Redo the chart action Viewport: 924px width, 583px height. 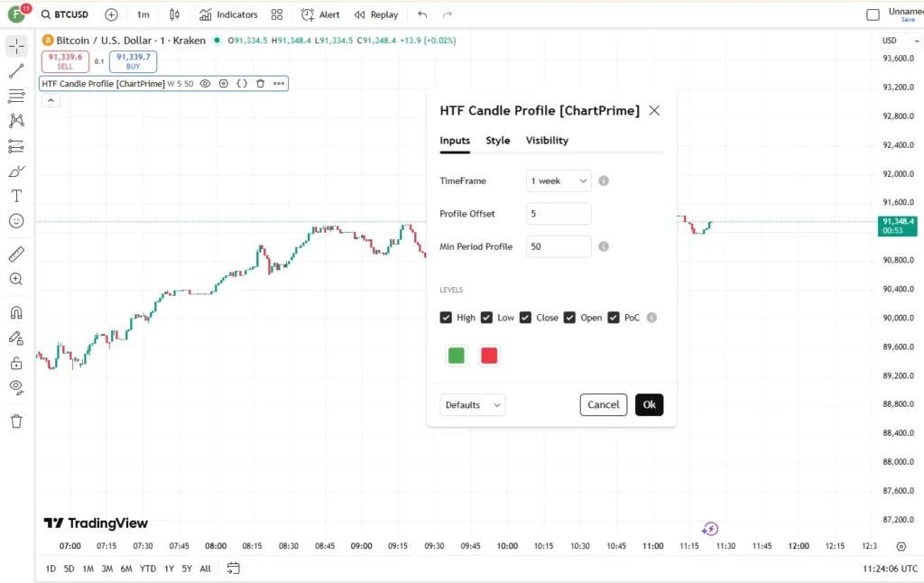click(x=448, y=14)
